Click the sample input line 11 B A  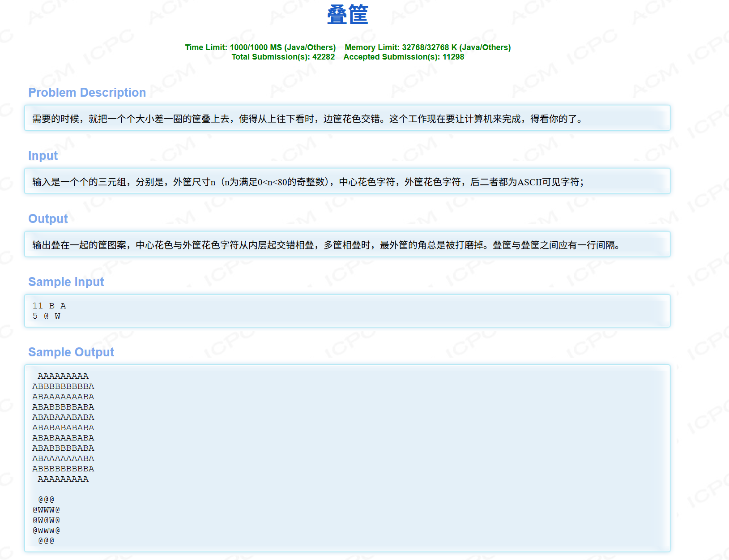click(x=48, y=306)
